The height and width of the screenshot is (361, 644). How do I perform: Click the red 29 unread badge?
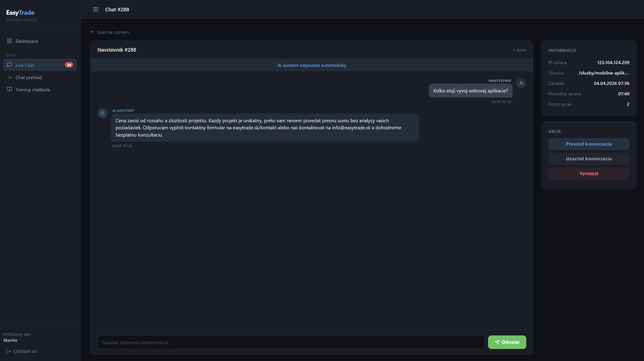(69, 65)
